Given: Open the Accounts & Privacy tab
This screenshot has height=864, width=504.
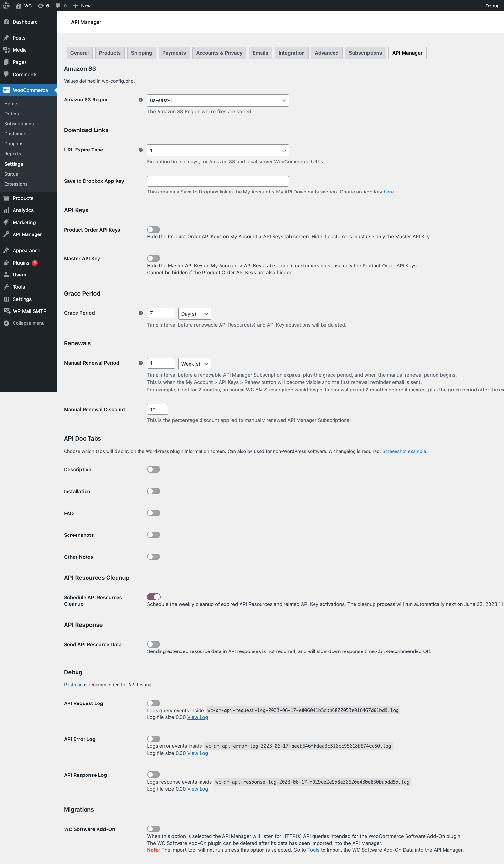Looking at the screenshot, I should pyautogui.click(x=219, y=52).
